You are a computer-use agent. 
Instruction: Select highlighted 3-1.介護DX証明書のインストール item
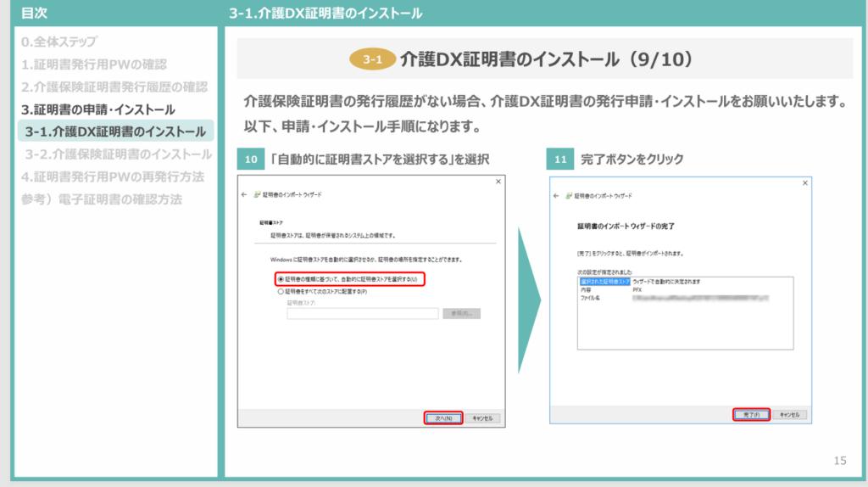pyautogui.click(x=115, y=132)
